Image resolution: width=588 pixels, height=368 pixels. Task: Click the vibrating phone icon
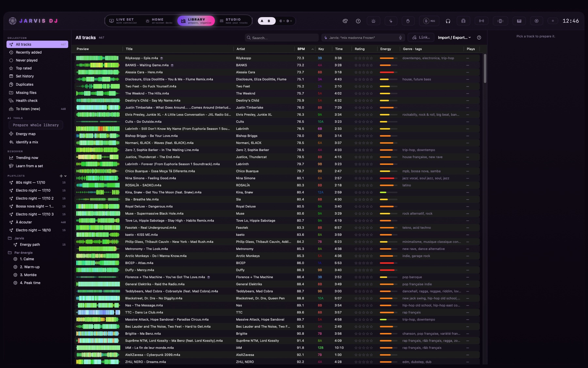[500, 21]
